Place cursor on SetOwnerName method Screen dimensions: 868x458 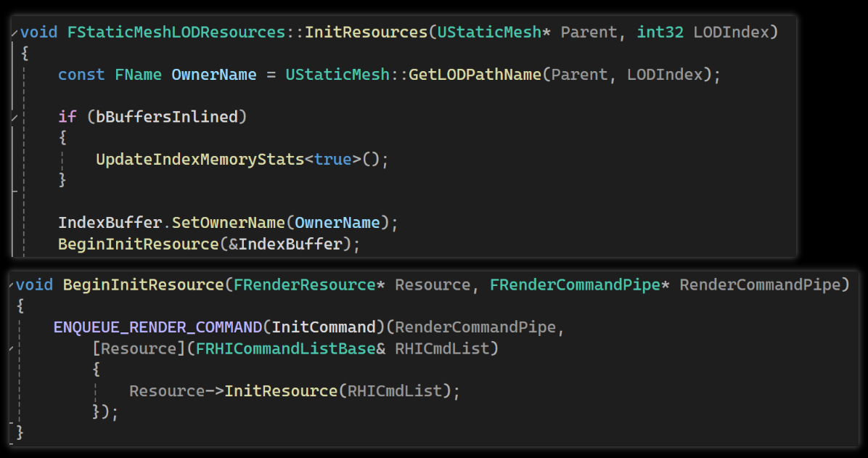click(228, 223)
